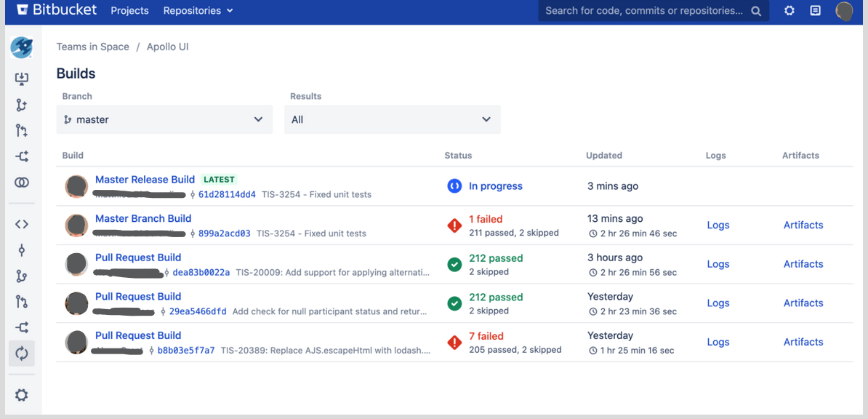Click the Clone icon at the sidebar top

[x=21, y=78]
